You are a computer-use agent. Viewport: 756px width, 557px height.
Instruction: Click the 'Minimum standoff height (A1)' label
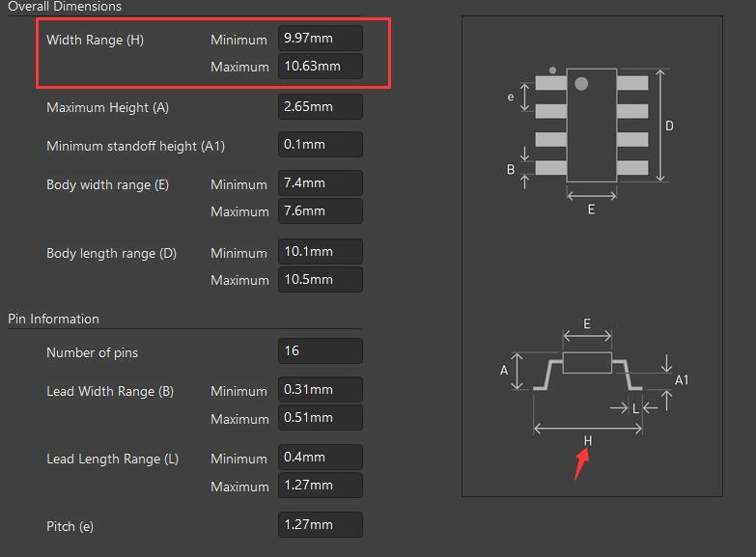[135, 146]
